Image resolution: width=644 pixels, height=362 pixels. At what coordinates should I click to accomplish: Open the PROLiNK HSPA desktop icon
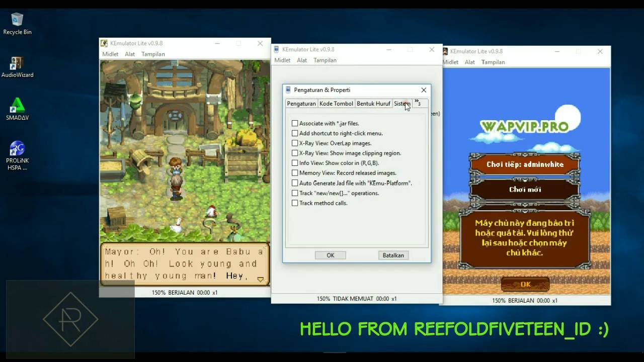coord(17,156)
